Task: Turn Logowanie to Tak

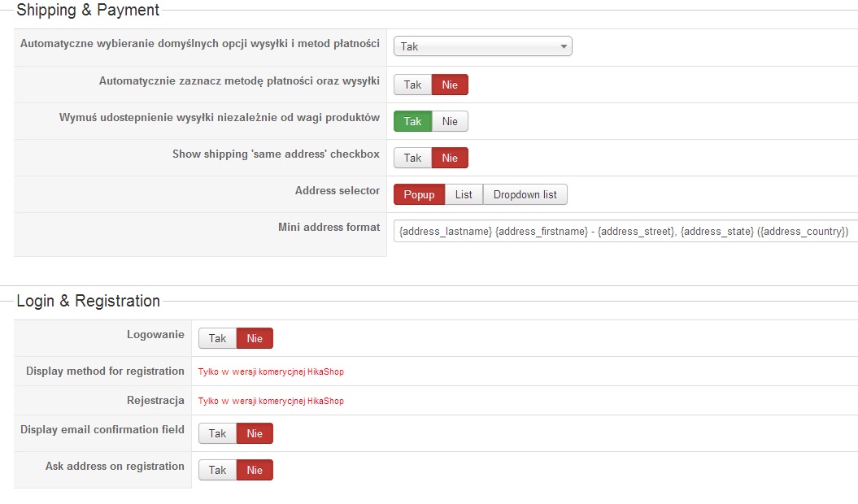Action: tap(217, 339)
